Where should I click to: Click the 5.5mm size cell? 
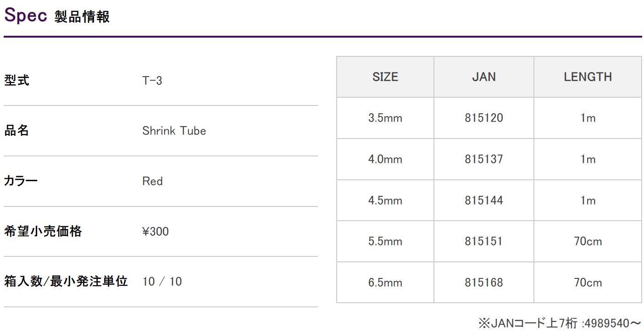(385, 241)
